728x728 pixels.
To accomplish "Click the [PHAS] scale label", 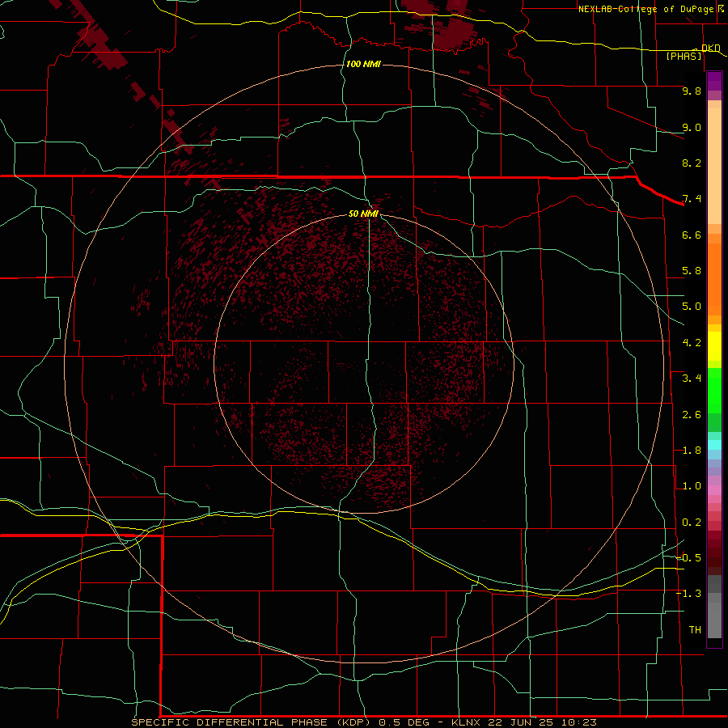I will pos(684,56).
